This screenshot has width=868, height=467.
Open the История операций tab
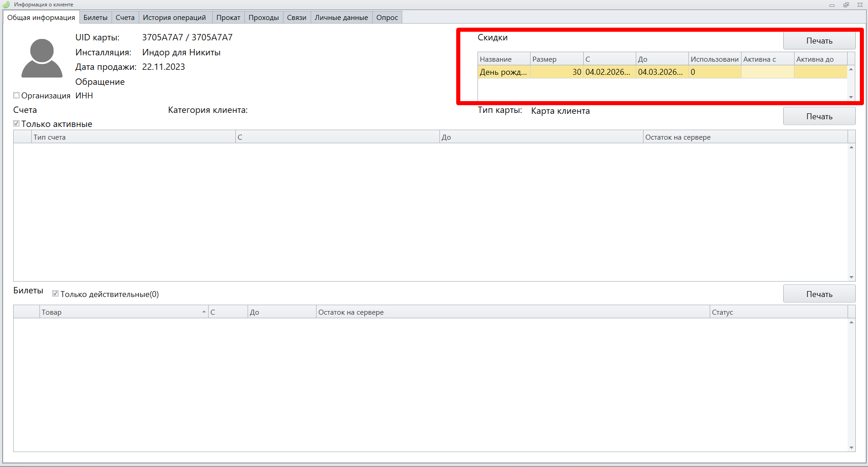174,17
